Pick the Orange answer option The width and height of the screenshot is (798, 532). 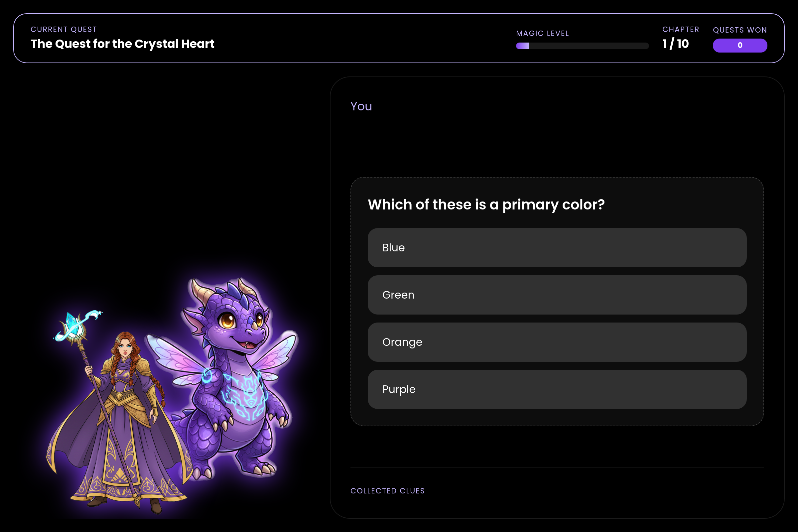pyautogui.click(x=557, y=342)
